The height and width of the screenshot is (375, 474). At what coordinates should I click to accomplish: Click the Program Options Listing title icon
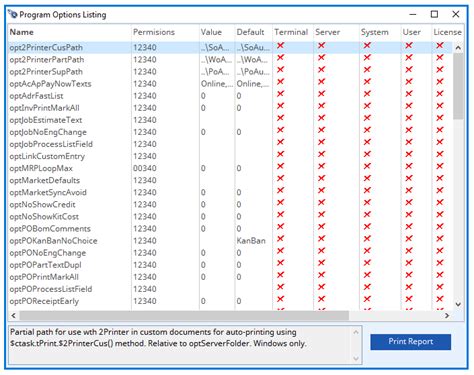(13, 14)
